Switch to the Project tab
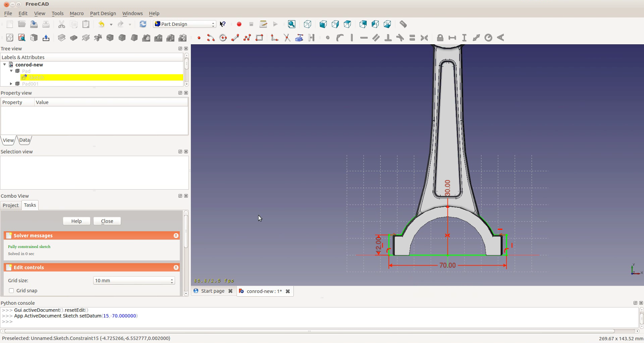Image resolution: width=644 pixels, height=343 pixels. click(11, 205)
